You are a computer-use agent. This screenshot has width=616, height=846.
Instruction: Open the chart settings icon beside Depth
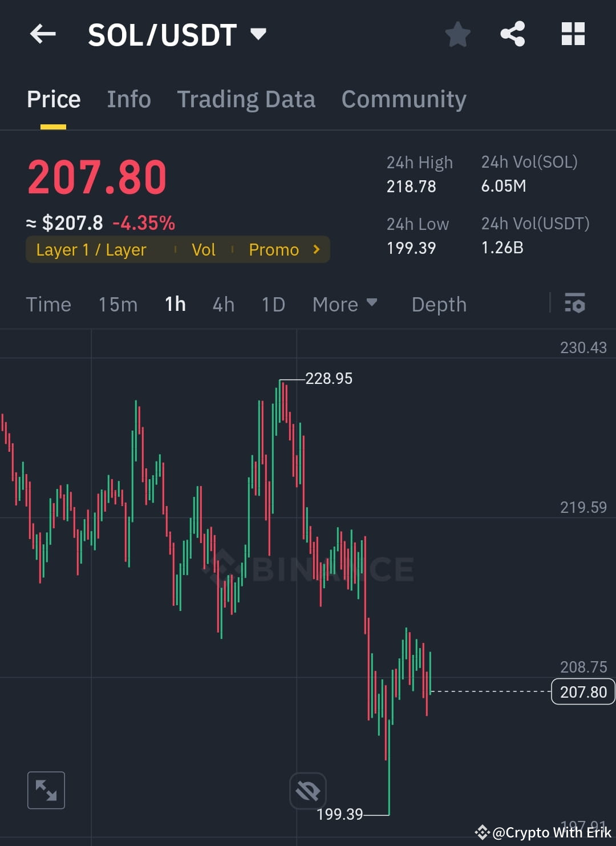(x=574, y=304)
